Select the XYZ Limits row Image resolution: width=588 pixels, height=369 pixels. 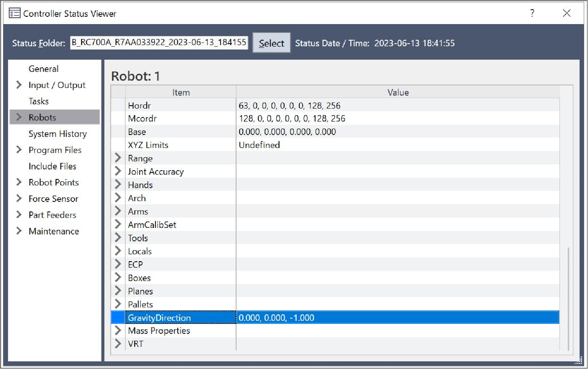148,145
